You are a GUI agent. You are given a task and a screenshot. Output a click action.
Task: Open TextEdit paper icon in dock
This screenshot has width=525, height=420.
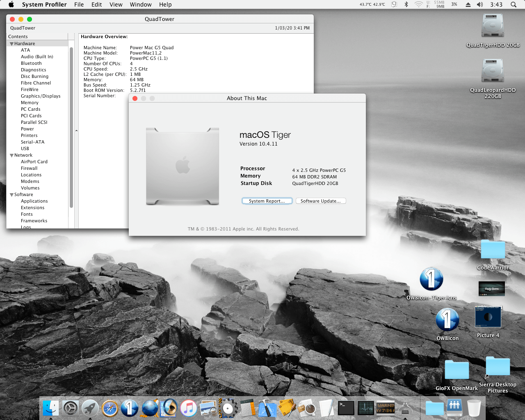coord(326,408)
